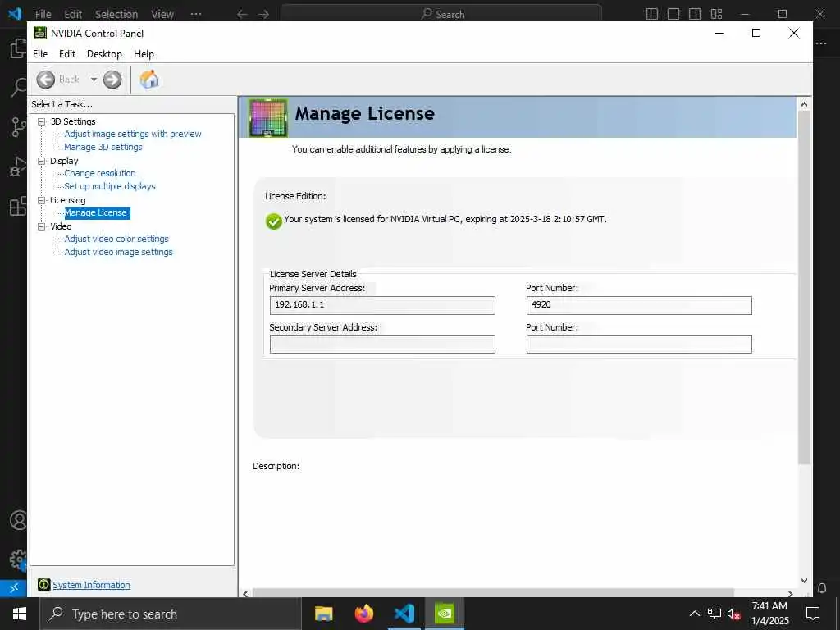Click the taskbar clock showing 7:41 AM

point(769,614)
